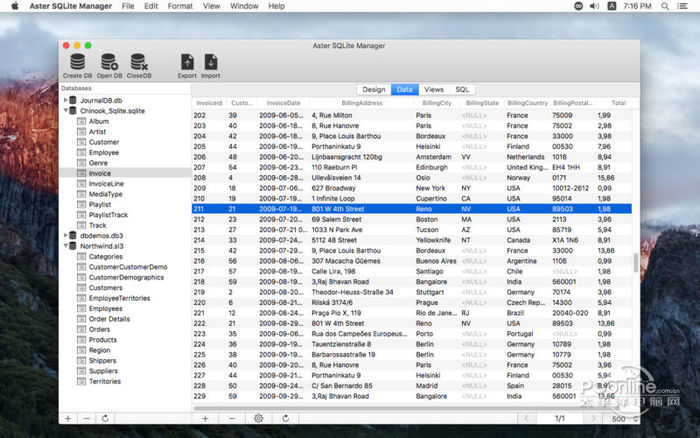This screenshot has height=438, width=700.
Task: Click the input source A icon
Action: tap(612, 6)
